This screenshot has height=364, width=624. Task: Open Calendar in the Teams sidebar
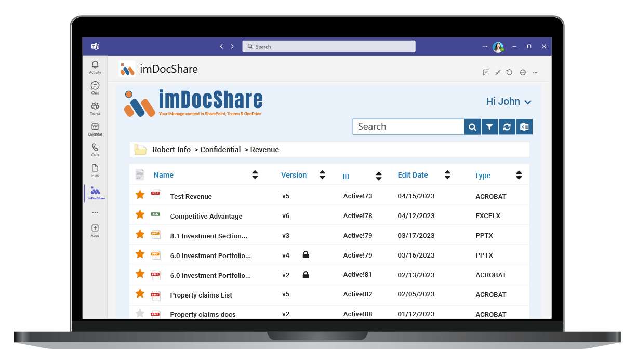pos(95,129)
